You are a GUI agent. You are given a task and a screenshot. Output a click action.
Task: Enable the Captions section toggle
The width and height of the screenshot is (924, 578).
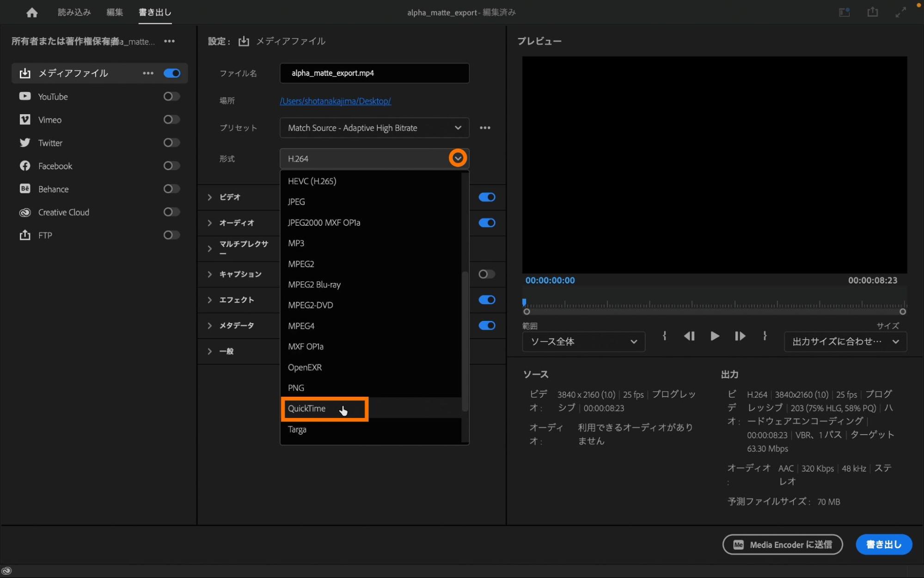486,274
